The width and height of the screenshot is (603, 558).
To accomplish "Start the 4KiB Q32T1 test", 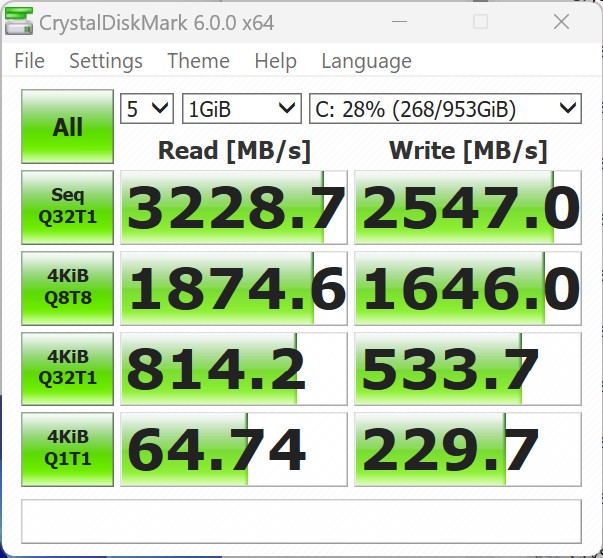I will click(x=67, y=368).
